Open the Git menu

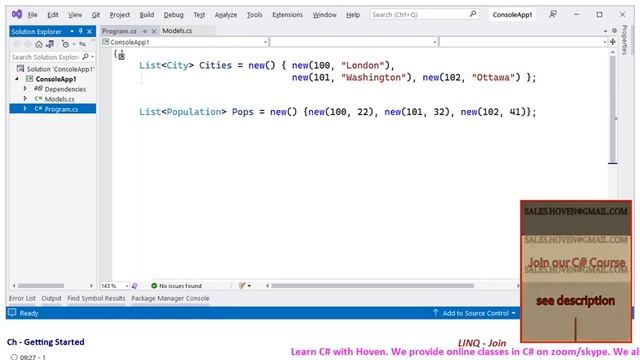coord(96,15)
